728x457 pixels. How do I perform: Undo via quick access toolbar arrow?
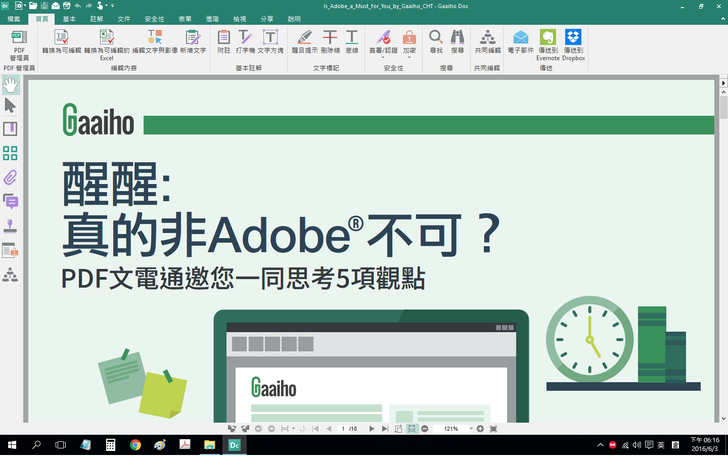tap(78, 6)
